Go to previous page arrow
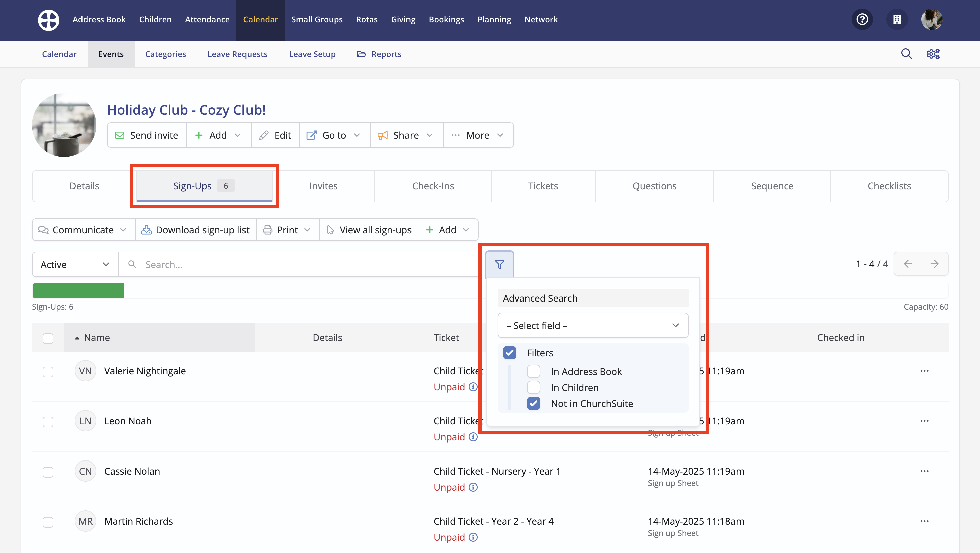This screenshot has width=980, height=553. pyautogui.click(x=907, y=264)
